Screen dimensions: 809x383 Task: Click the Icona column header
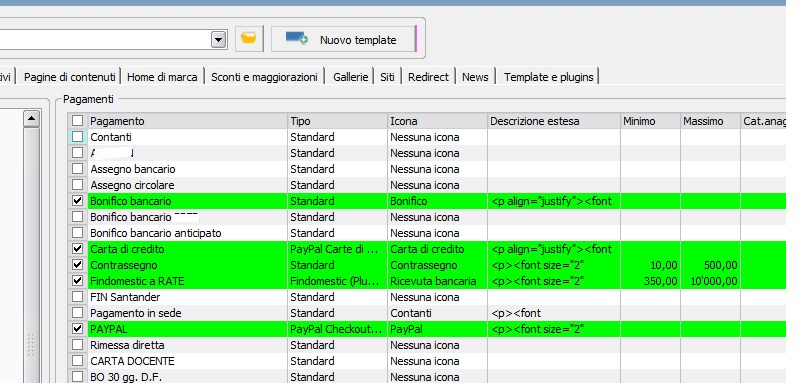(438, 121)
